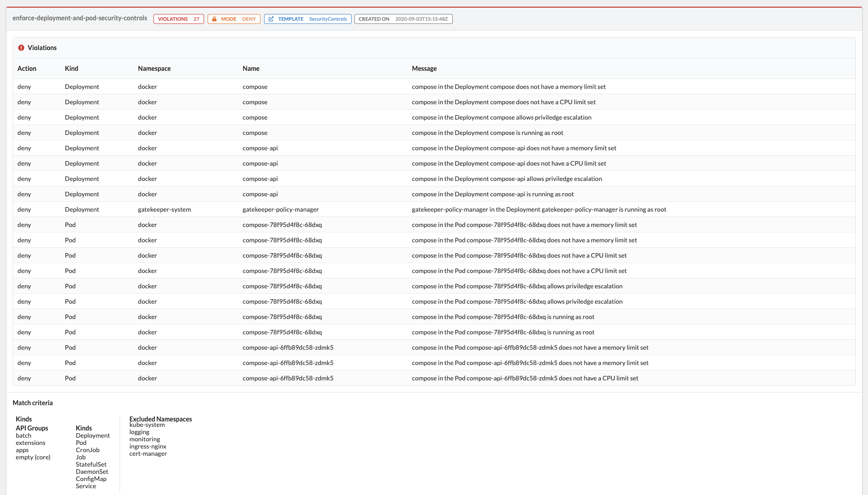Image resolution: width=868 pixels, height=495 pixels.
Task: Click the Namespace column header
Action: coord(154,69)
